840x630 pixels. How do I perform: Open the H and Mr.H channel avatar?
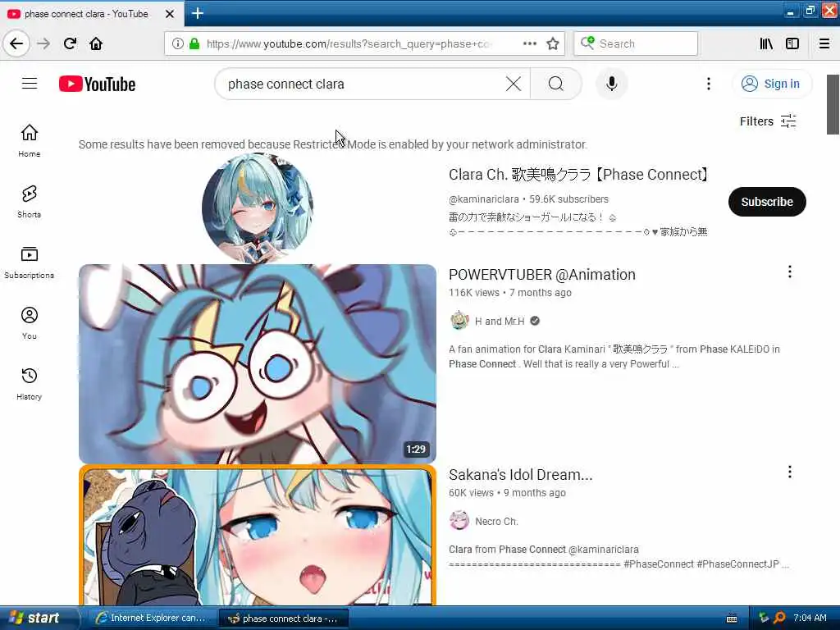pos(459,321)
